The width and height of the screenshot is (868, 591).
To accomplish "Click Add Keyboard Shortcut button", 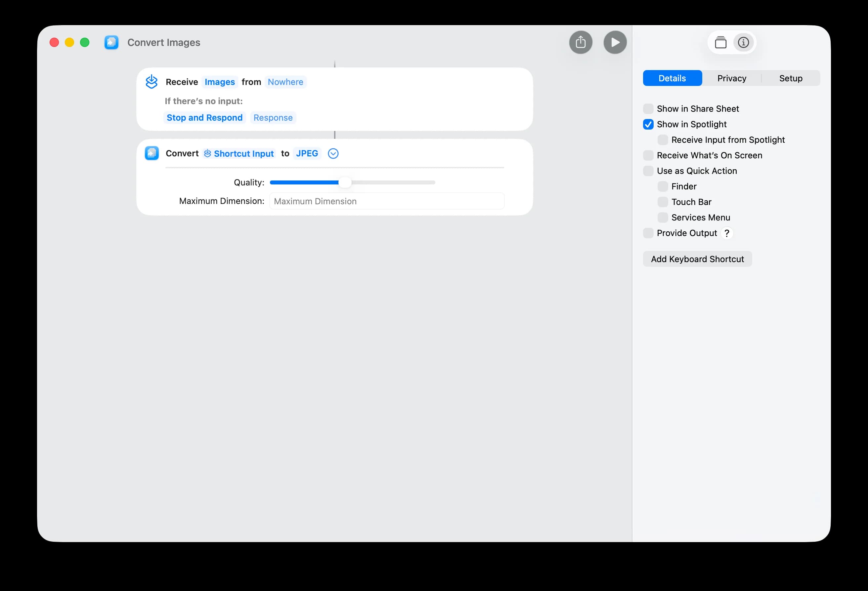I will click(x=697, y=259).
